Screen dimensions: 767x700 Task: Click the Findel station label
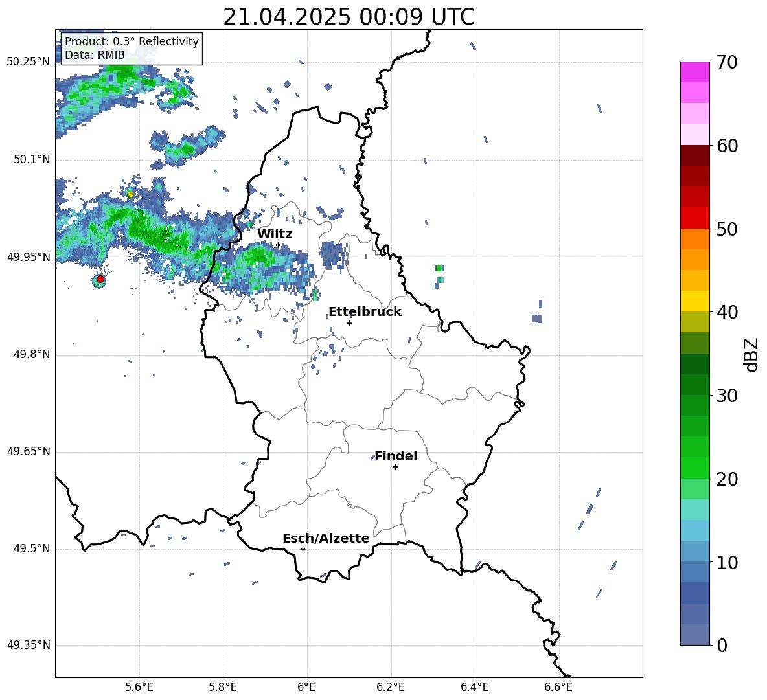click(396, 456)
